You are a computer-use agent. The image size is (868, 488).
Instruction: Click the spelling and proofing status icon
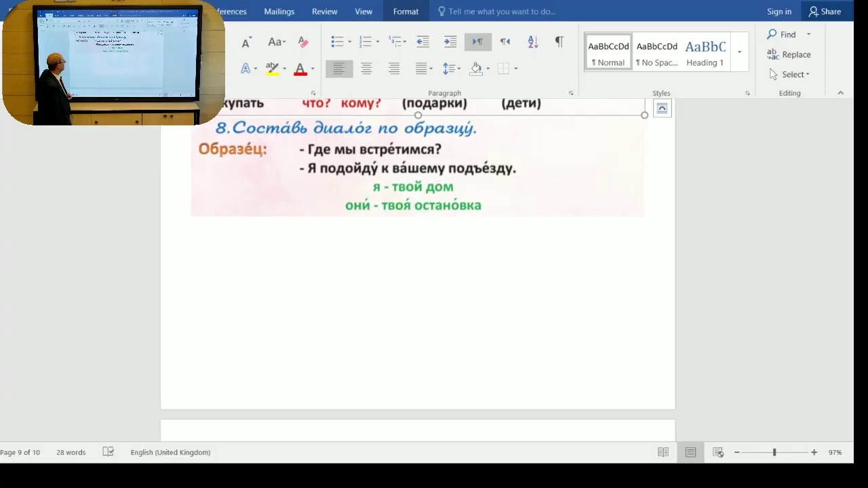point(108,452)
